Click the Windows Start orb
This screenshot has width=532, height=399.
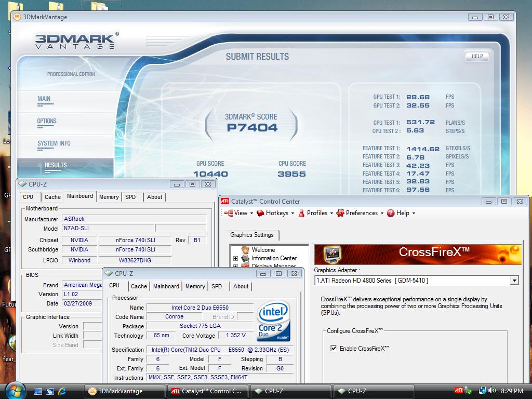tap(15, 391)
